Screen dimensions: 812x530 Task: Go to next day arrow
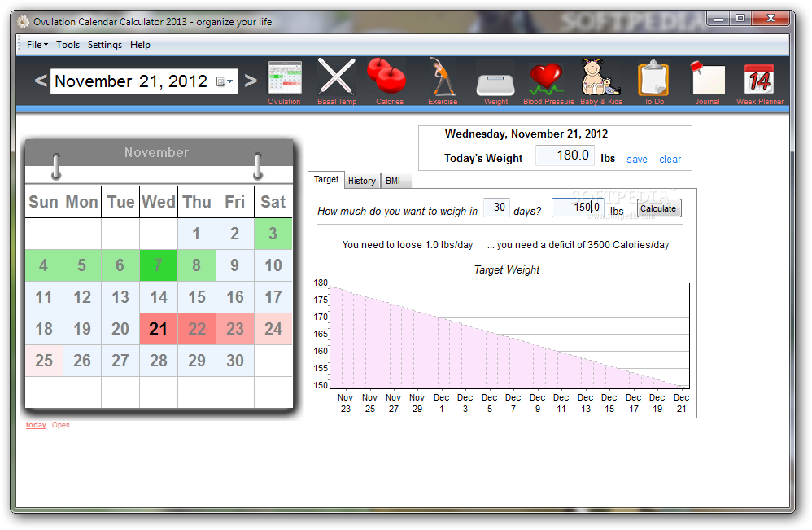251,81
